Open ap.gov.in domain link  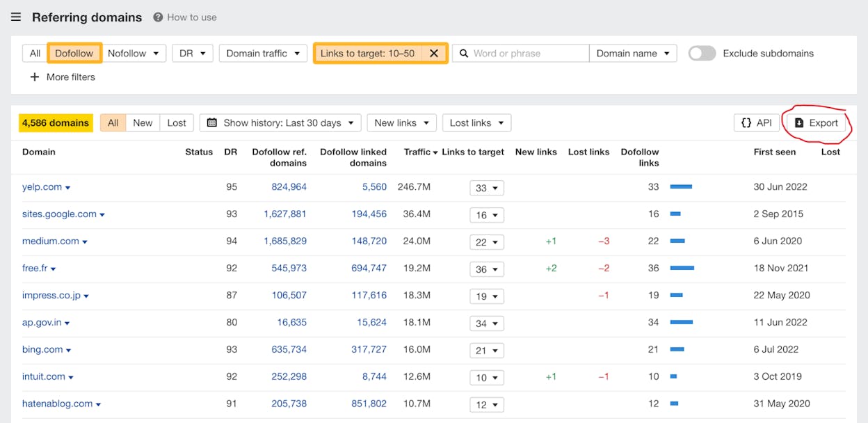tap(42, 323)
